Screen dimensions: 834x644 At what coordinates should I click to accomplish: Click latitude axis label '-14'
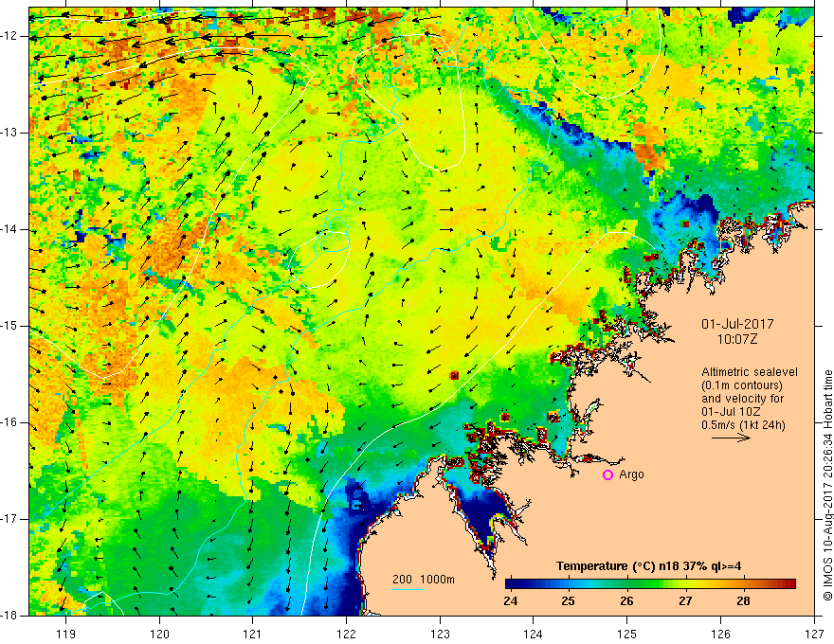tap(9, 229)
